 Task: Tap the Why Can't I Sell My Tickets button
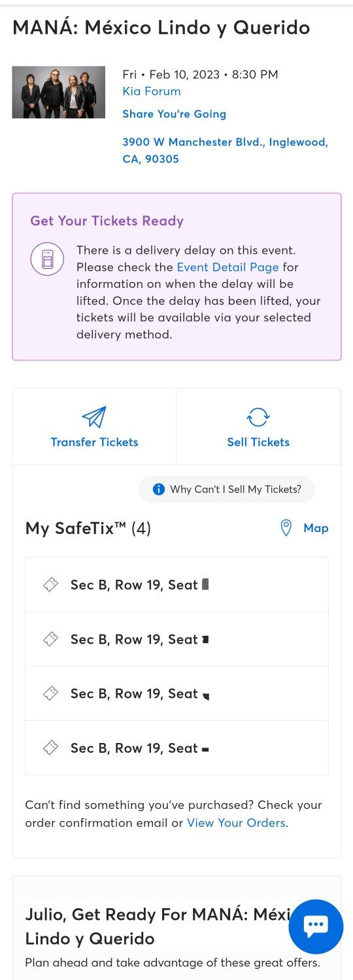(227, 489)
